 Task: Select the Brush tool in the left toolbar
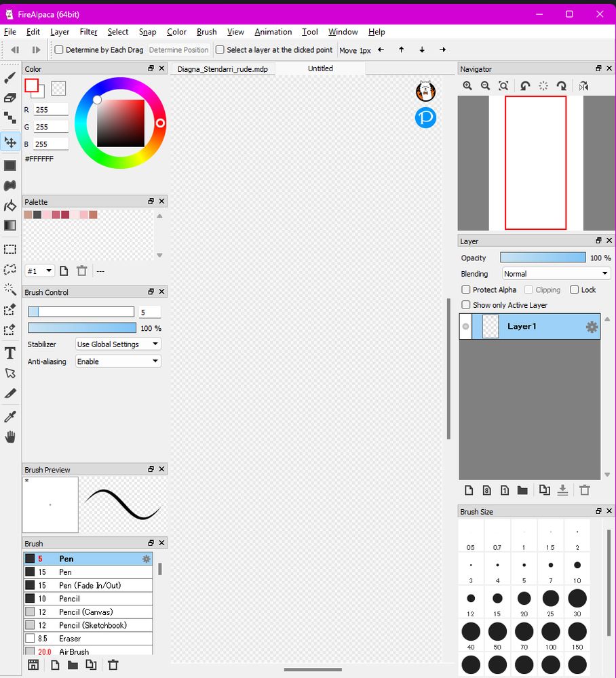pyautogui.click(x=10, y=77)
